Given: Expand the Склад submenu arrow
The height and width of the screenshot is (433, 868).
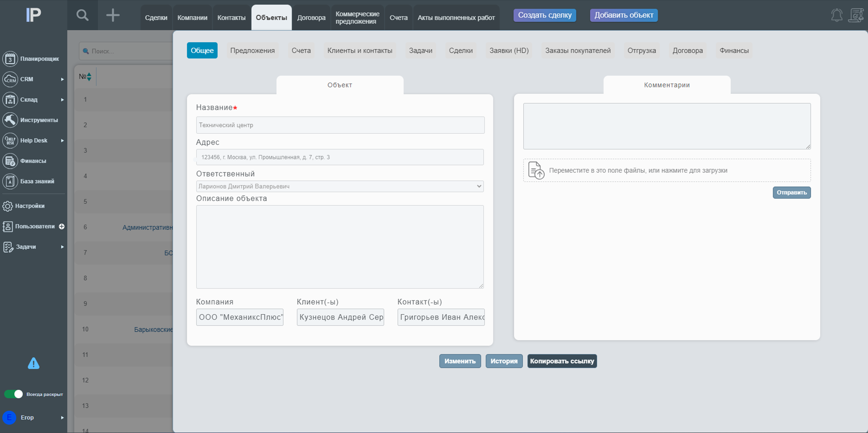Looking at the screenshot, I should click(62, 100).
